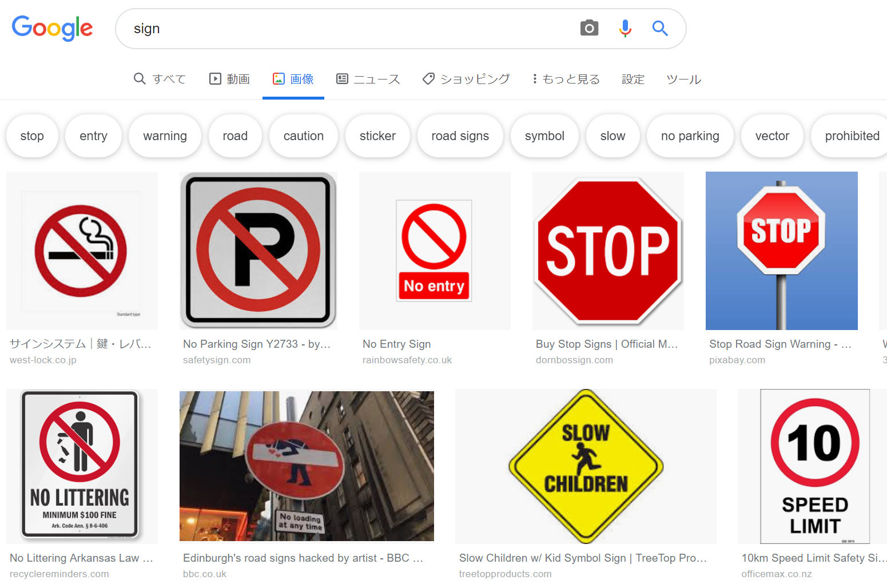Open the red octagonal STOP sign image
Screen dimensions: 887x588
pos(608,251)
